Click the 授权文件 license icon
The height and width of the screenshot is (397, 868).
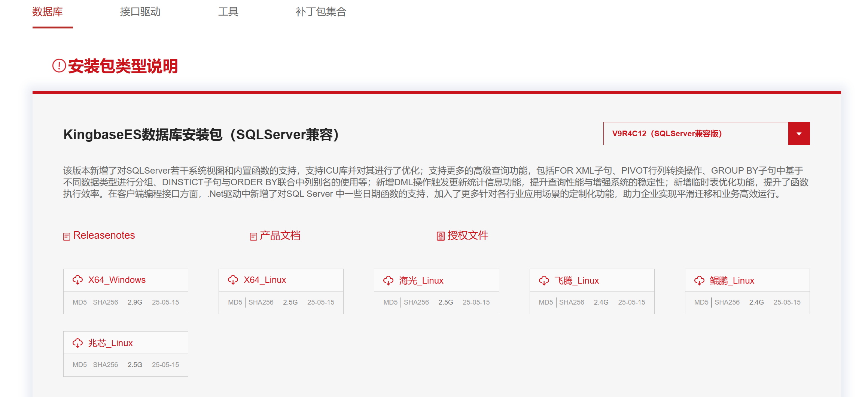point(441,236)
